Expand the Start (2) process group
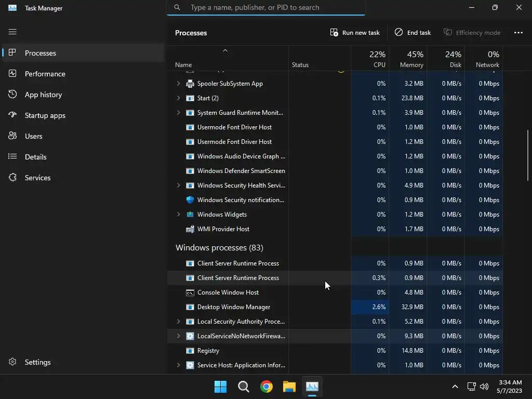 (x=179, y=98)
